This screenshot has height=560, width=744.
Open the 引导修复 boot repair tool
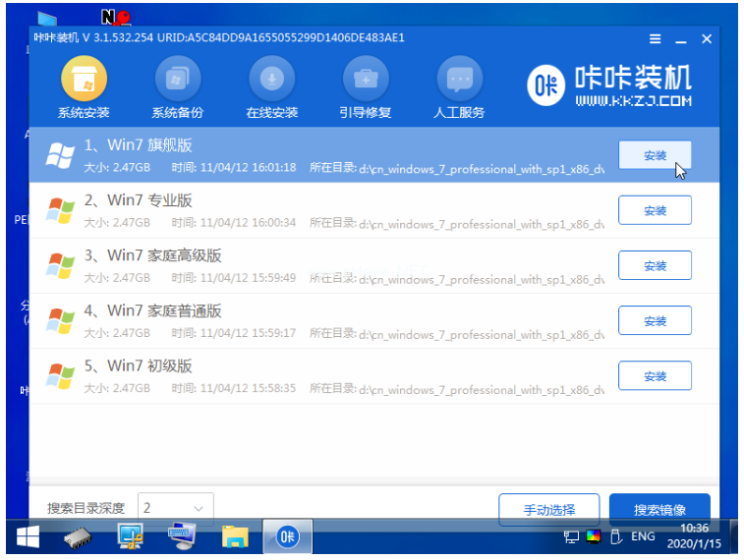[x=366, y=88]
